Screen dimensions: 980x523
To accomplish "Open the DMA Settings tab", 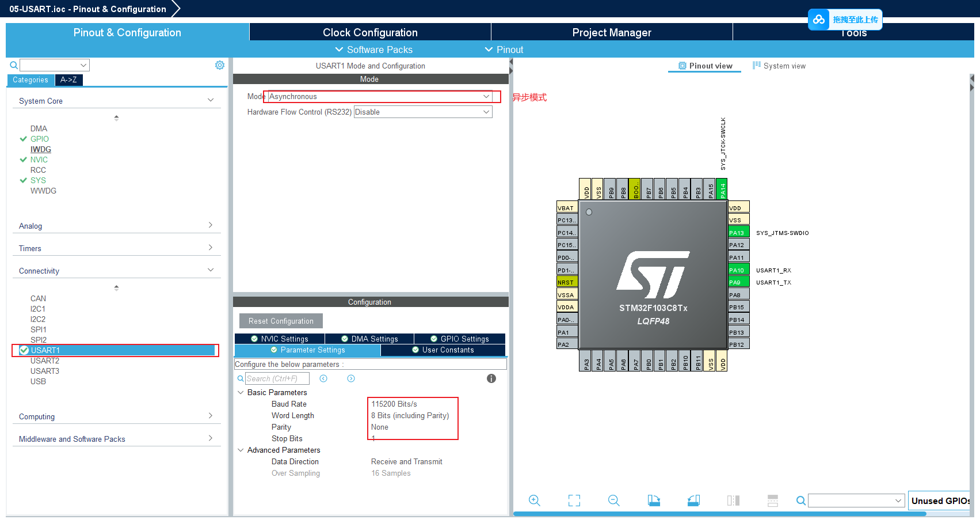I will click(x=369, y=339).
